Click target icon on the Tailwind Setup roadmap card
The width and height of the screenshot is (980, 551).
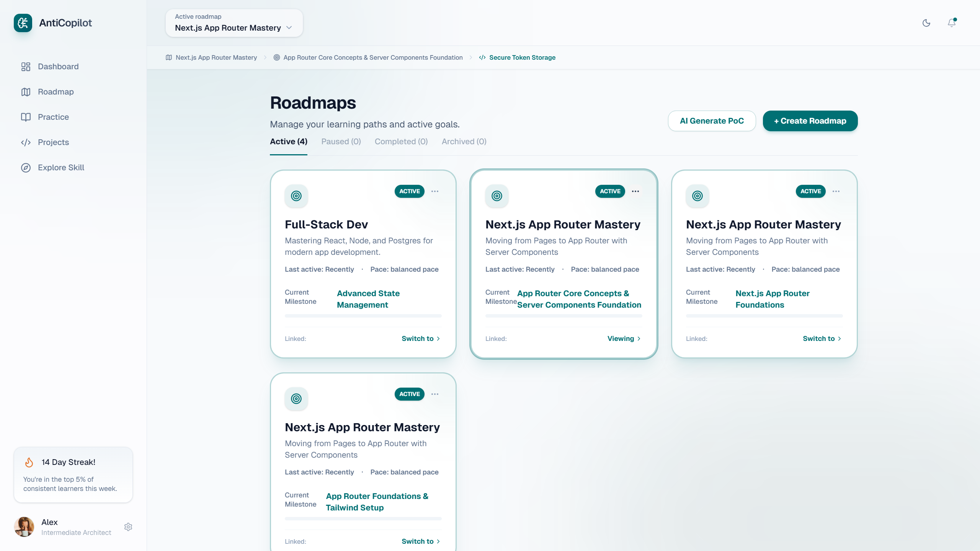296,399
